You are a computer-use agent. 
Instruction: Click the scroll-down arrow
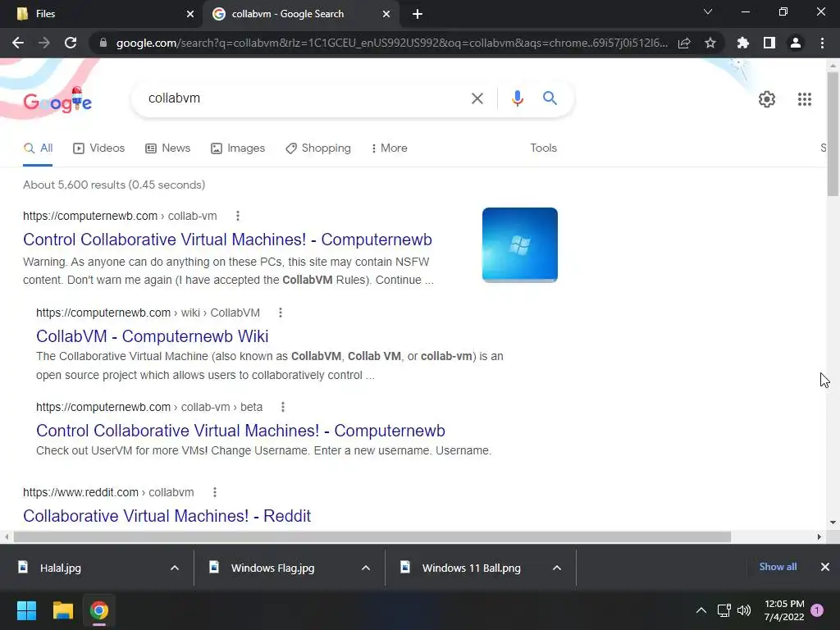point(833,523)
